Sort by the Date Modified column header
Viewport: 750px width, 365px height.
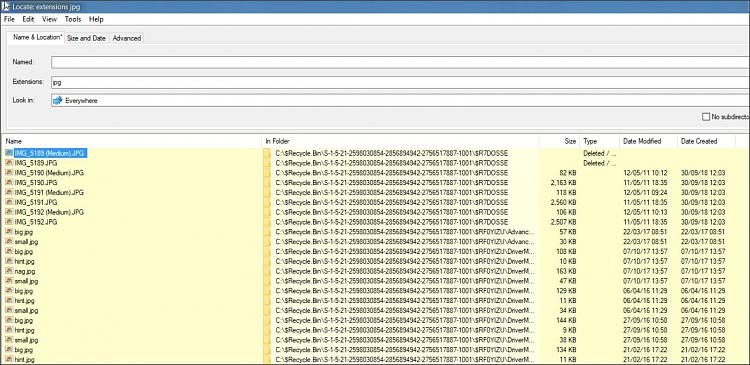[x=648, y=141]
